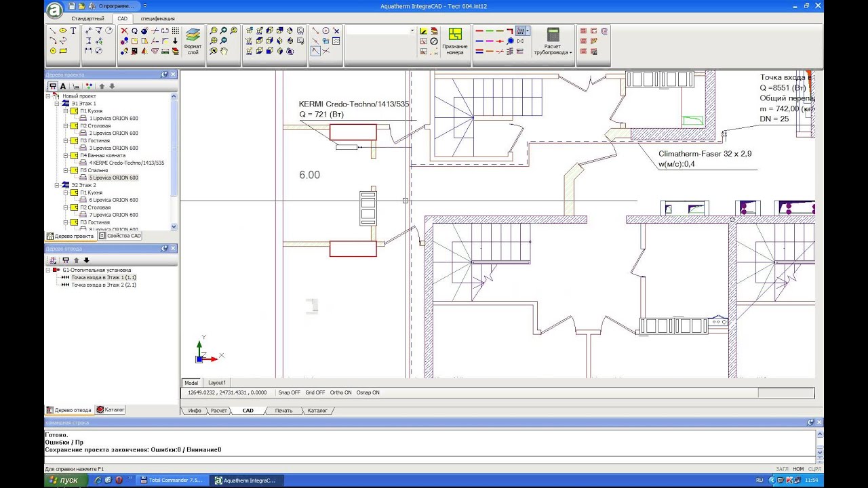Click the red corner pipe elbow tool

tap(510, 30)
